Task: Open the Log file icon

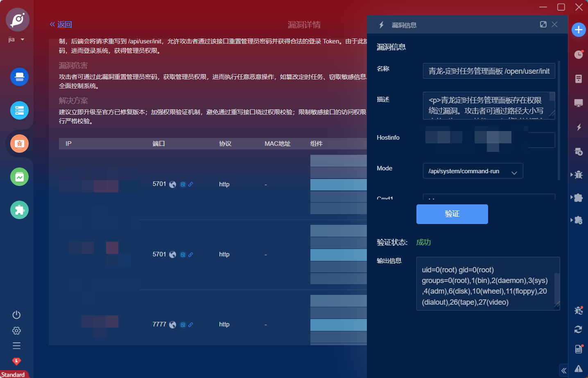Action: click(578, 349)
